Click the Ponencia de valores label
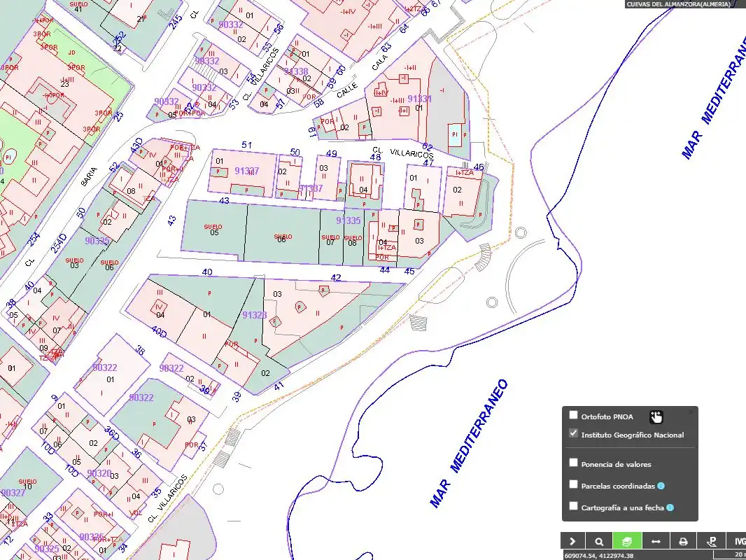The height and width of the screenshot is (560, 746). [616, 464]
